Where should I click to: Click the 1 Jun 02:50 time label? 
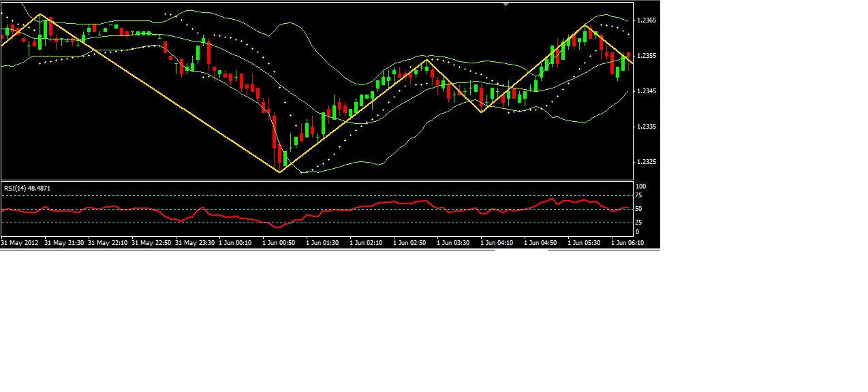point(409,242)
